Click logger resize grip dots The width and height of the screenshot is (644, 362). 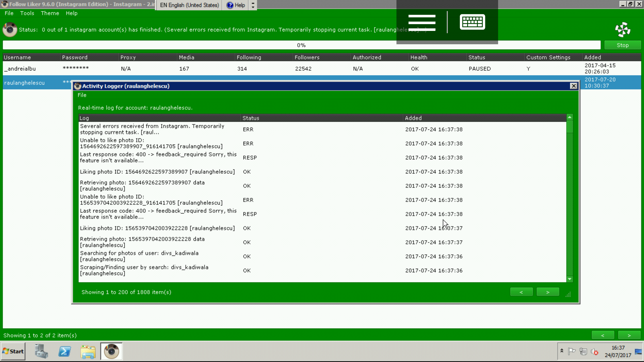[x=568, y=294]
